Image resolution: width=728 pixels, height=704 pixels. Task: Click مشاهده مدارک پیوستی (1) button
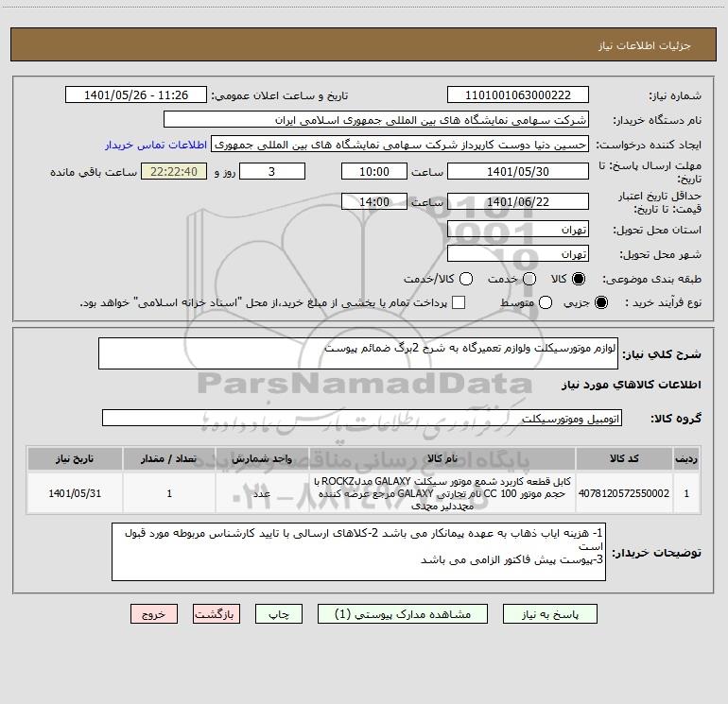403,614
